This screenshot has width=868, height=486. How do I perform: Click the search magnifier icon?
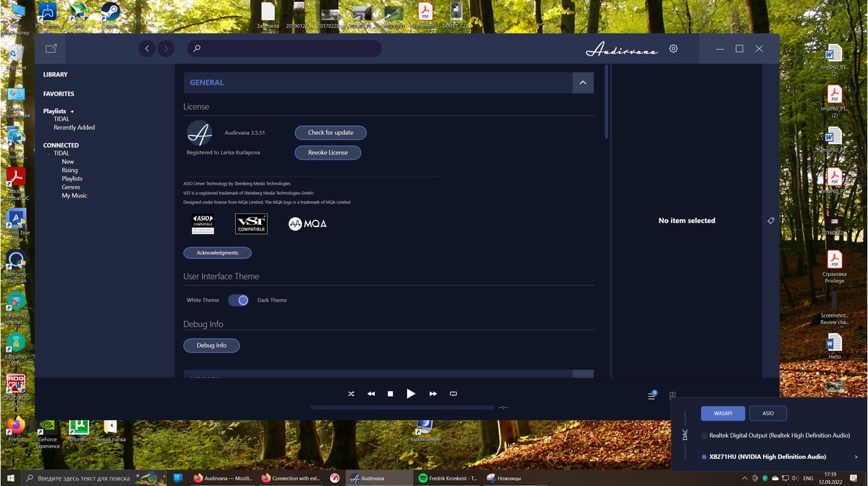(x=197, y=49)
